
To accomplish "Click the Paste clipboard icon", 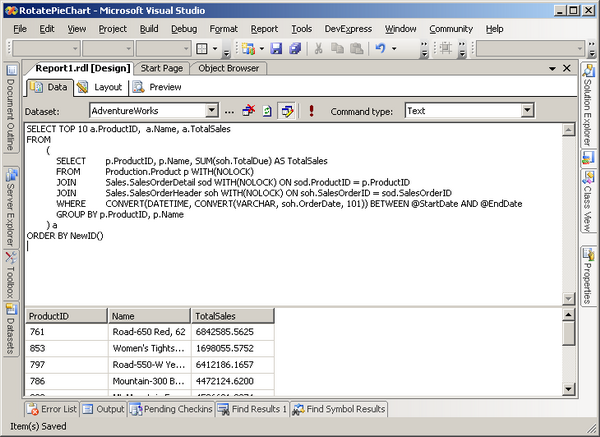I will 356,49.
